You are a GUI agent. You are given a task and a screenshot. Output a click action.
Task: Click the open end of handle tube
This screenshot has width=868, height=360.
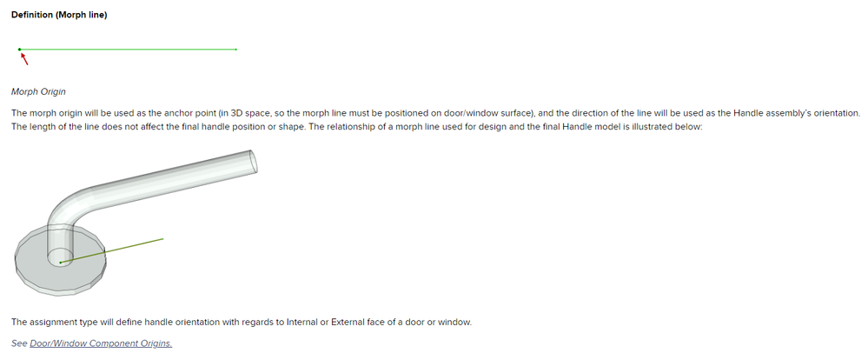click(253, 161)
